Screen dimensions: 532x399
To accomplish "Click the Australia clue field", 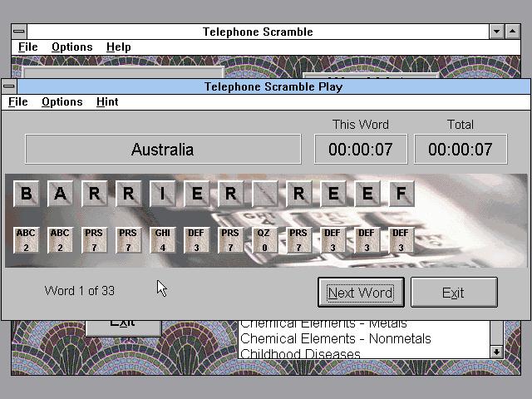I will (x=163, y=150).
